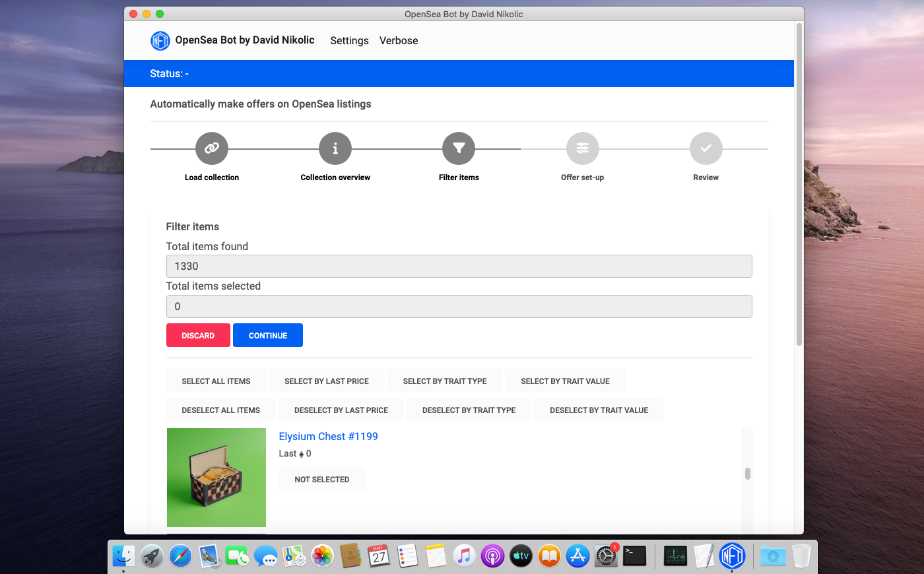The image size is (924, 574).
Task: Open Books from the Dock
Action: tap(549, 556)
